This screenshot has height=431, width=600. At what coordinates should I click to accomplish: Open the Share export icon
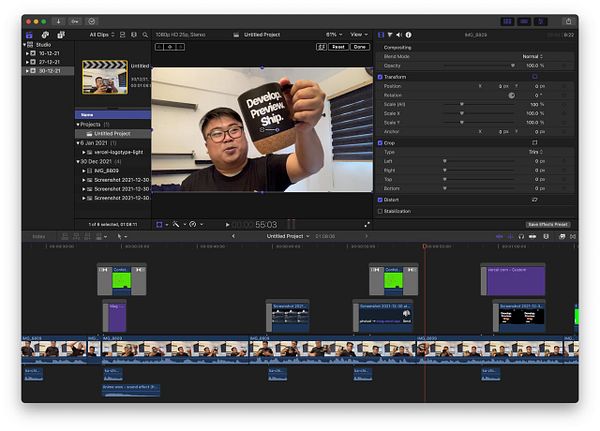point(566,20)
